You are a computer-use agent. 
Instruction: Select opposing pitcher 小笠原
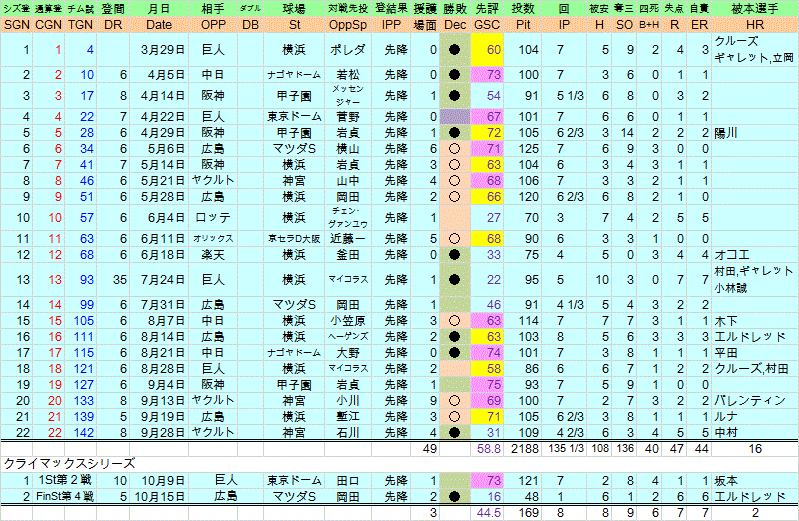pyautogui.click(x=348, y=321)
